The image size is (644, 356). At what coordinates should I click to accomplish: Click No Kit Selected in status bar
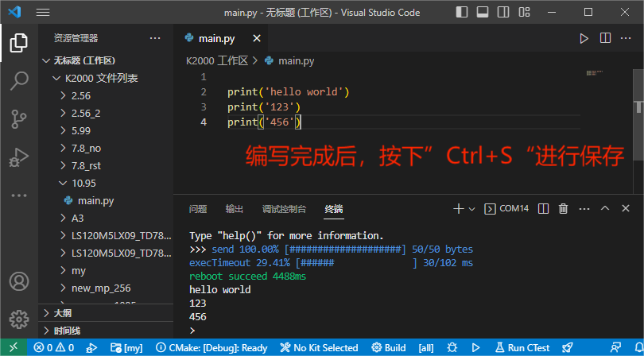coord(319,348)
